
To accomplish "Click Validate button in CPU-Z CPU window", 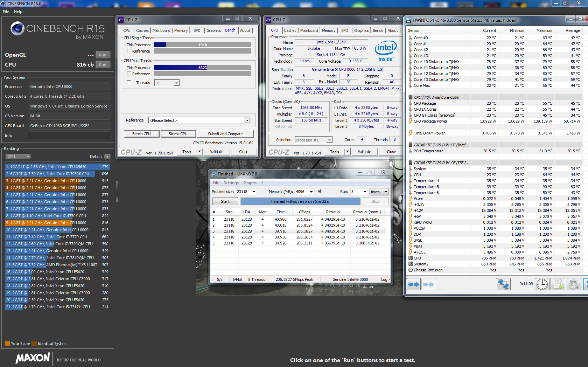I will (x=364, y=152).
